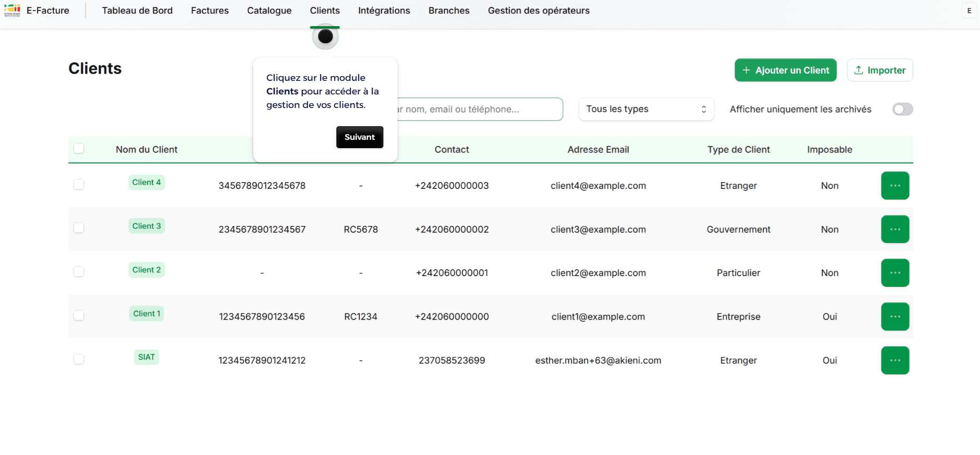980x455 pixels.
Task: Click the Importer button
Action: [880, 70]
